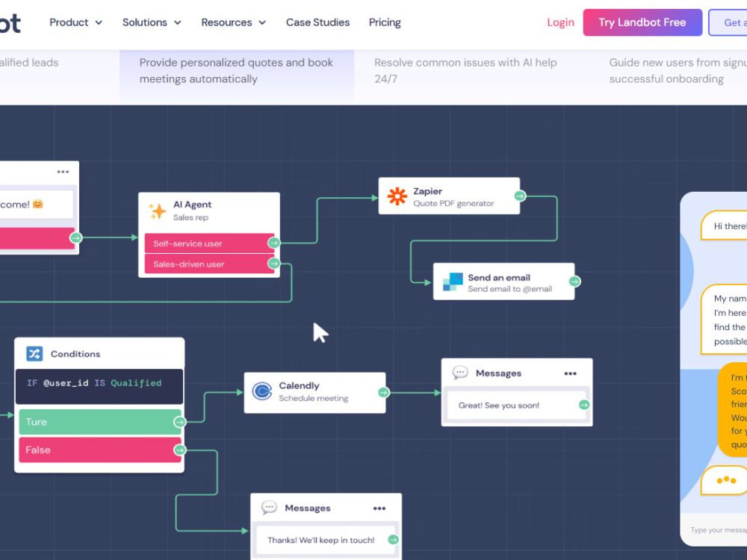The height and width of the screenshot is (560, 747).
Task: Click the Schedule meeting subtitle
Action: coord(314,398)
